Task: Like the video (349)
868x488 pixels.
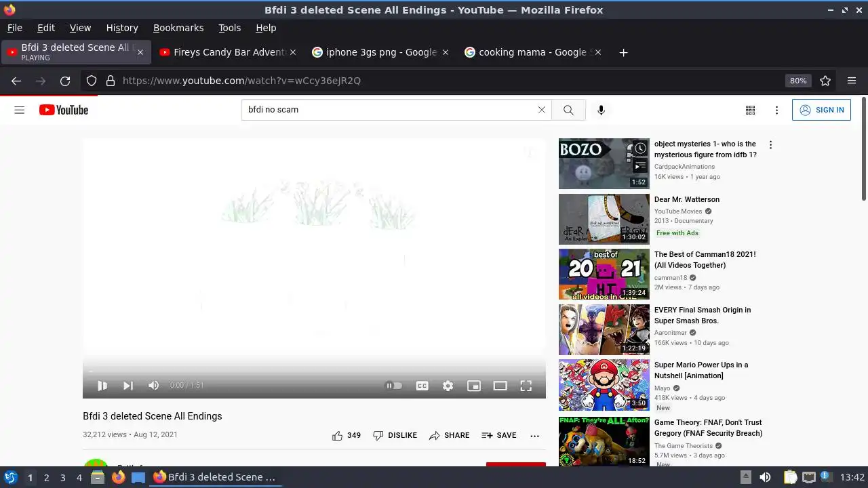Action: 346,435
